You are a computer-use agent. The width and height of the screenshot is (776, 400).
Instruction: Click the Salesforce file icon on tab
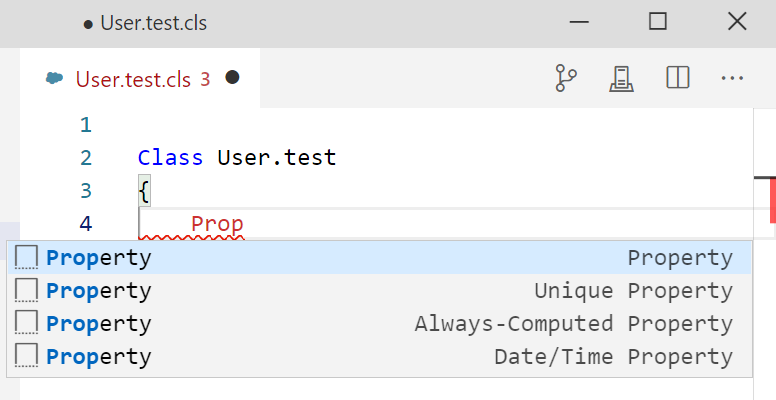[x=55, y=79]
